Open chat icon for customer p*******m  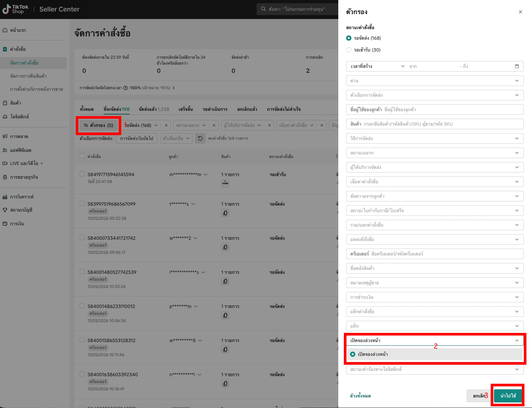pyautogui.click(x=196, y=306)
